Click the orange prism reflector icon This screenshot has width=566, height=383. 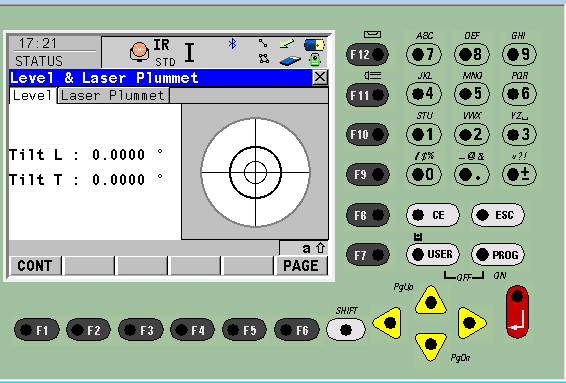click(139, 51)
